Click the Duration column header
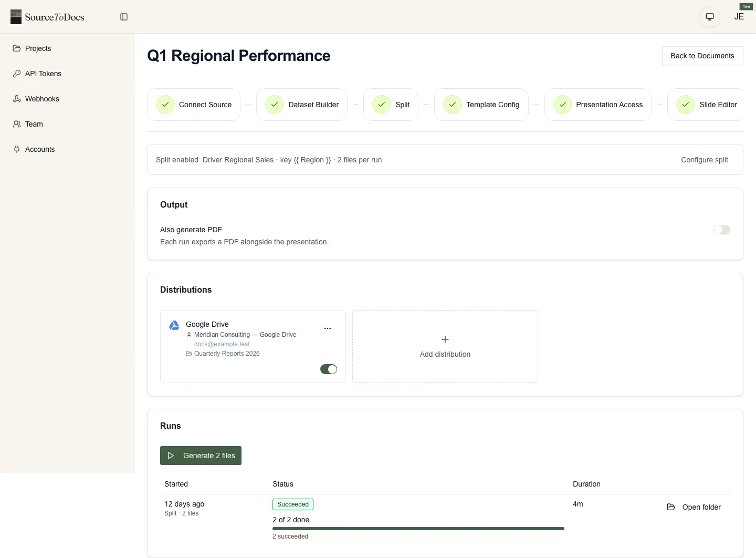 [x=586, y=484]
